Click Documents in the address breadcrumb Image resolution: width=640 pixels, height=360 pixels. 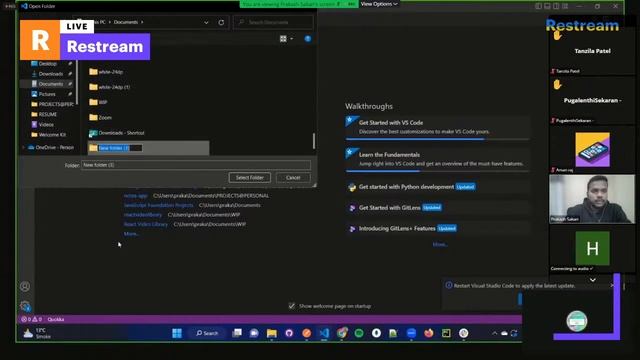coord(126,22)
